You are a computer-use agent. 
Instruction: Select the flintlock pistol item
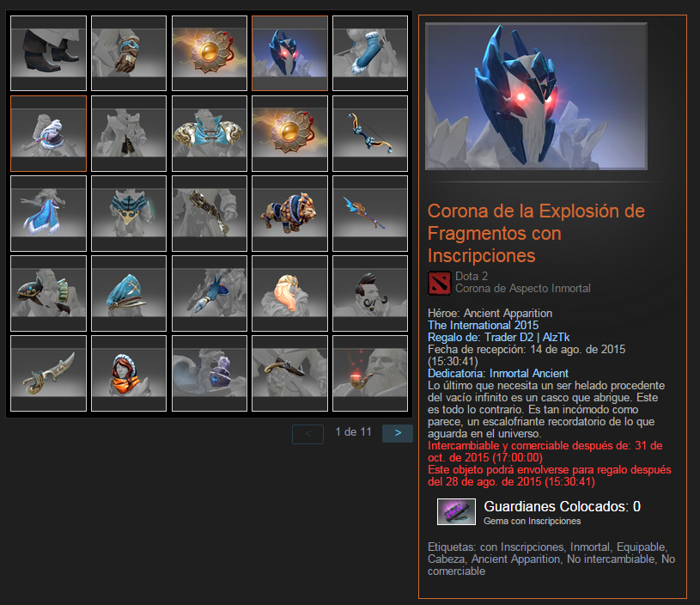click(289, 373)
